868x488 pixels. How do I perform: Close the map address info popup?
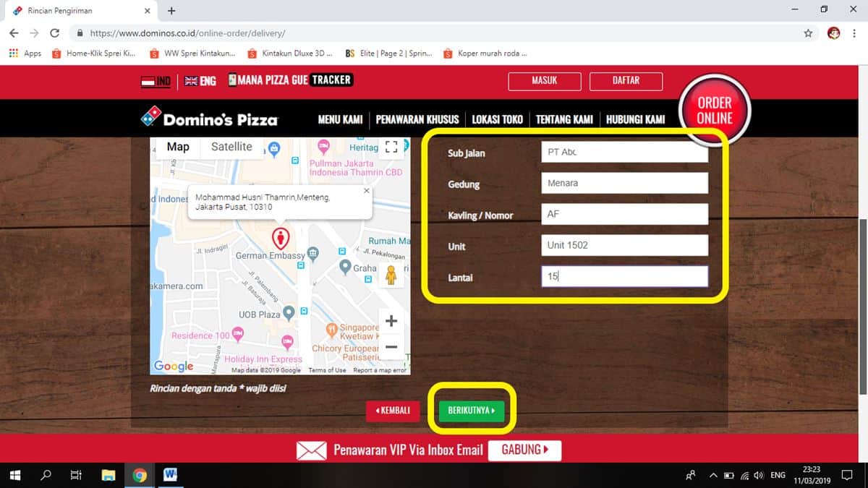[x=366, y=191]
